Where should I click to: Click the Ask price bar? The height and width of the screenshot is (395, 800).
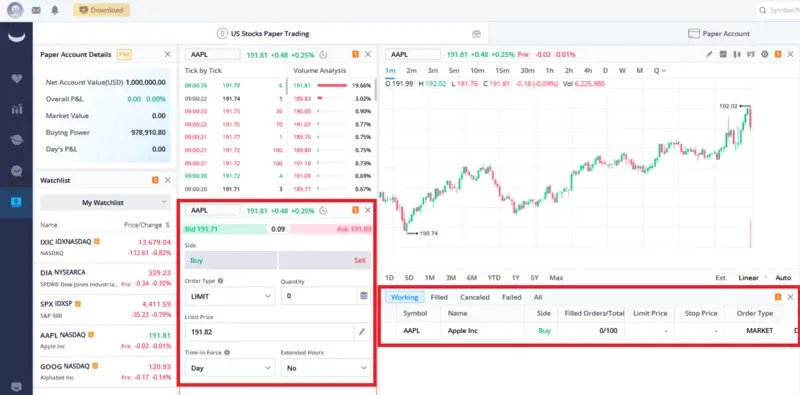331,229
